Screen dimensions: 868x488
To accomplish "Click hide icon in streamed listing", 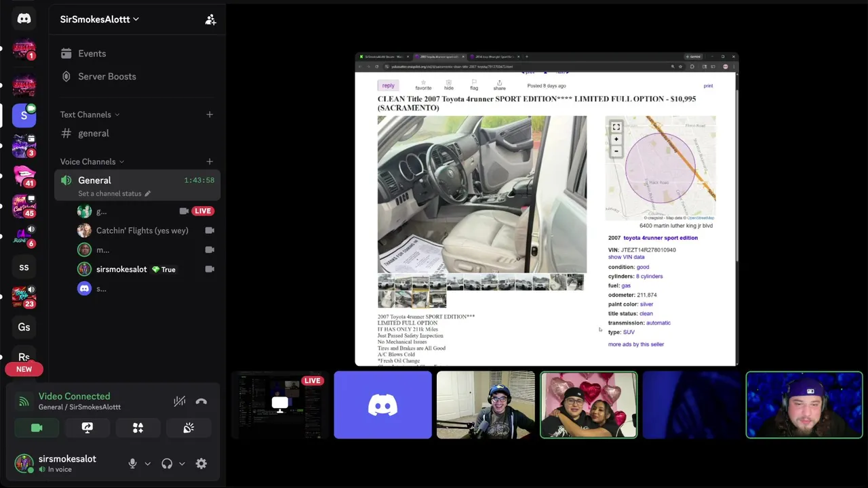I will 449,85.
